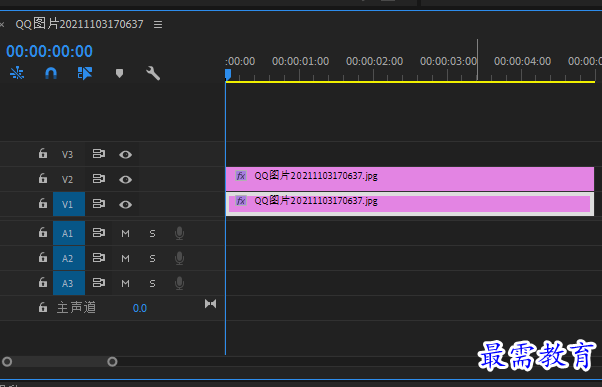Viewport: 602px width, 387px height.
Task: Solo track A1
Action: (x=152, y=233)
